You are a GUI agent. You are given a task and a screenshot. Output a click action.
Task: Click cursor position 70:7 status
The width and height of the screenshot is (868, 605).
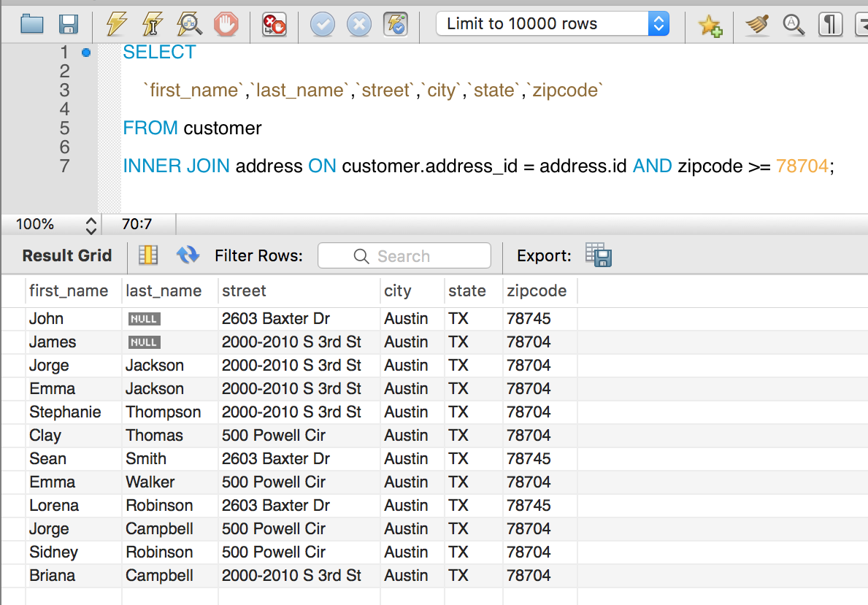tap(137, 224)
